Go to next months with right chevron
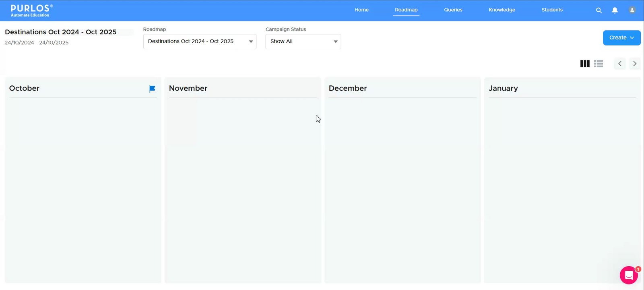 pyautogui.click(x=635, y=64)
